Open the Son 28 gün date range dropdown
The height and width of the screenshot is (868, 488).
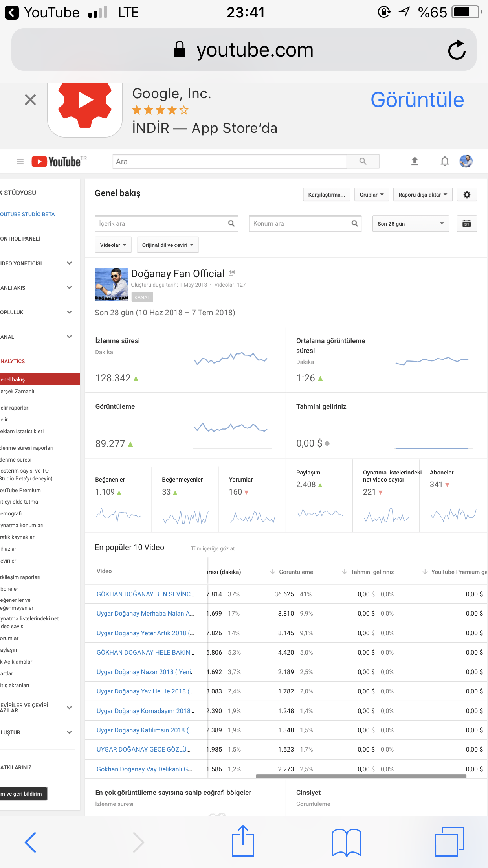click(x=411, y=224)
